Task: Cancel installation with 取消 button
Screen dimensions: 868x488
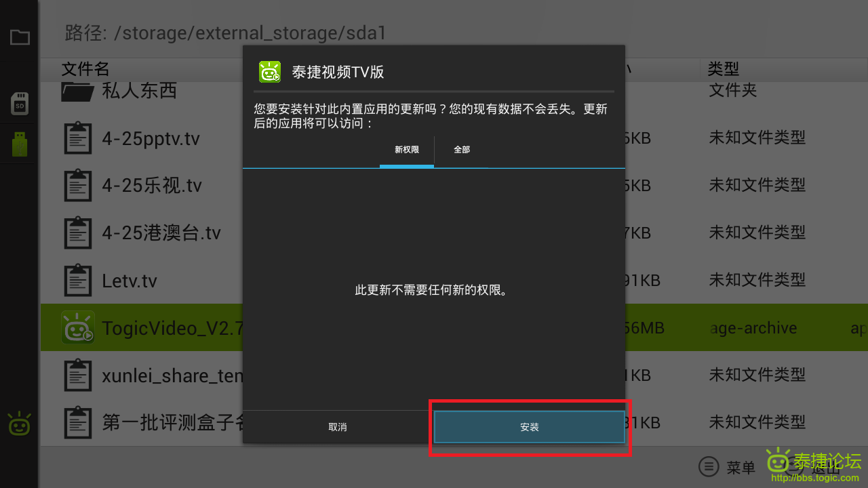Action: (338, 427)
